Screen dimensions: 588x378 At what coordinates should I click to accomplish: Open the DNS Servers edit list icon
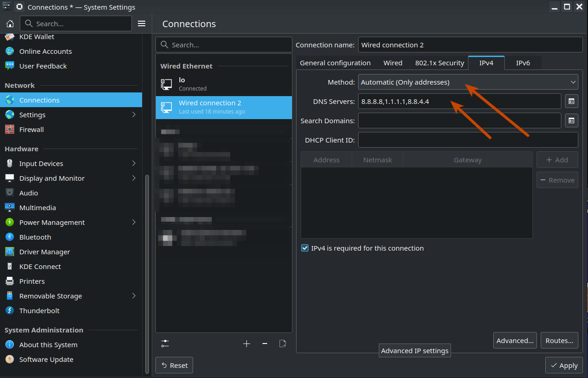click(571, 101)
